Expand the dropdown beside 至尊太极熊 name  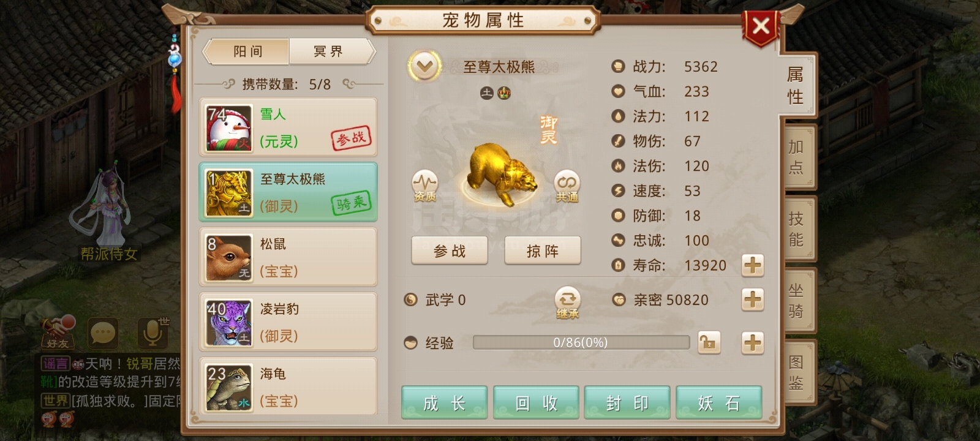pos(424,66)
